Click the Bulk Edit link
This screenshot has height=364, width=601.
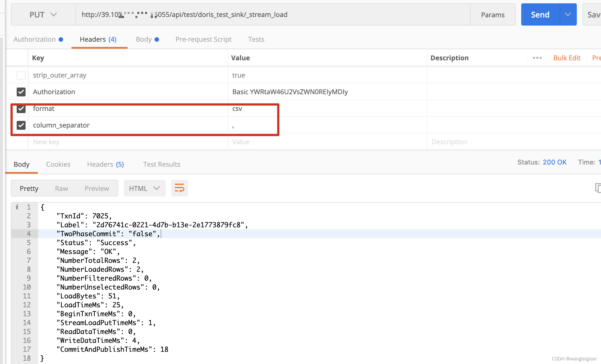(567, 58)
